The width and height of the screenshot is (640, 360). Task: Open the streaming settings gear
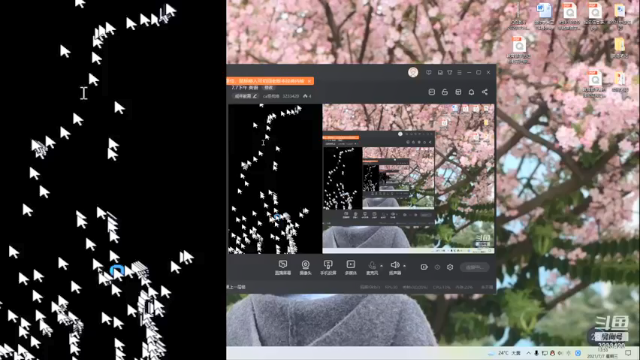point(450,267)
